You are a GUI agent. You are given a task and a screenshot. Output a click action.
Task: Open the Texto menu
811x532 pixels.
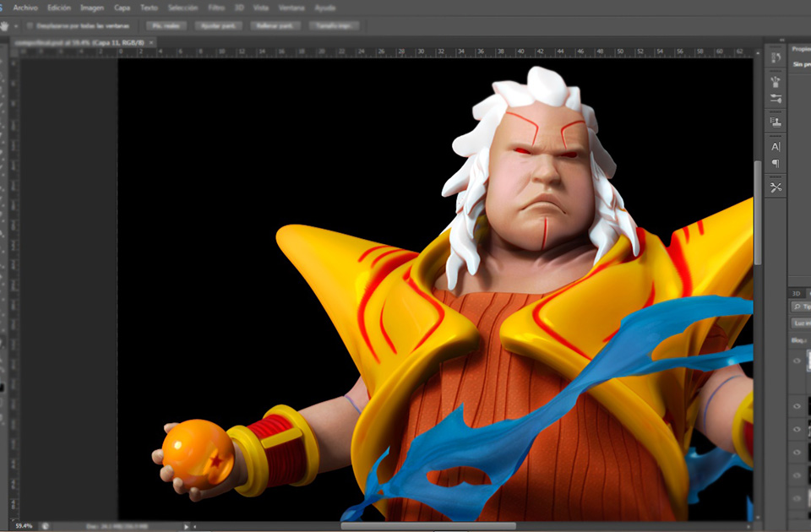pyautogui.click(x=149, y=8)
